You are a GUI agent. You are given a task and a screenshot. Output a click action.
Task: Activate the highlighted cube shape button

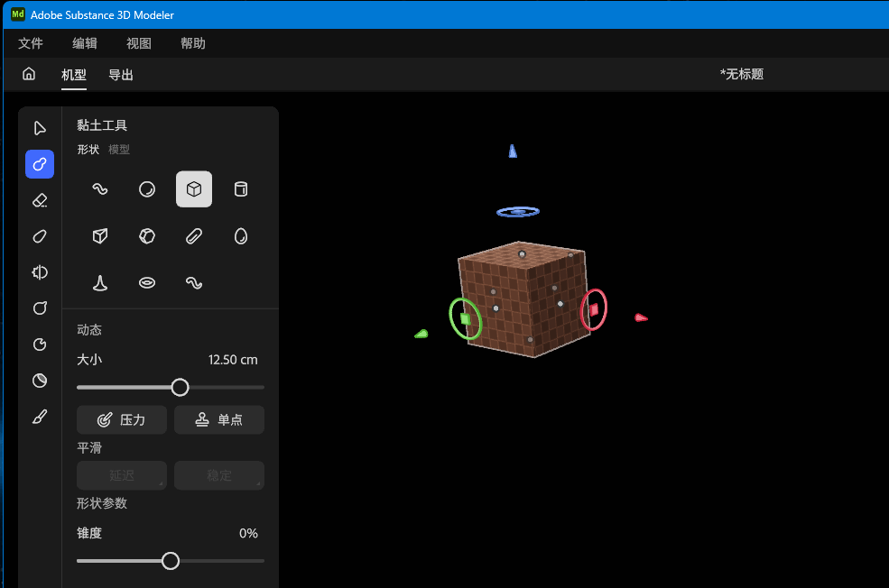(194, 189)
